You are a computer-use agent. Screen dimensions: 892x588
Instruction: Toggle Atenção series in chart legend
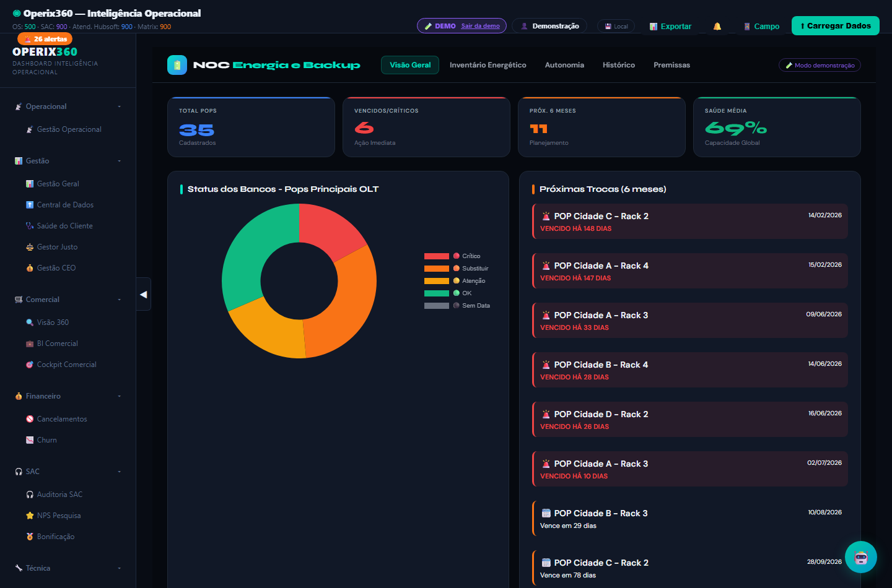[x=455, y=281]
